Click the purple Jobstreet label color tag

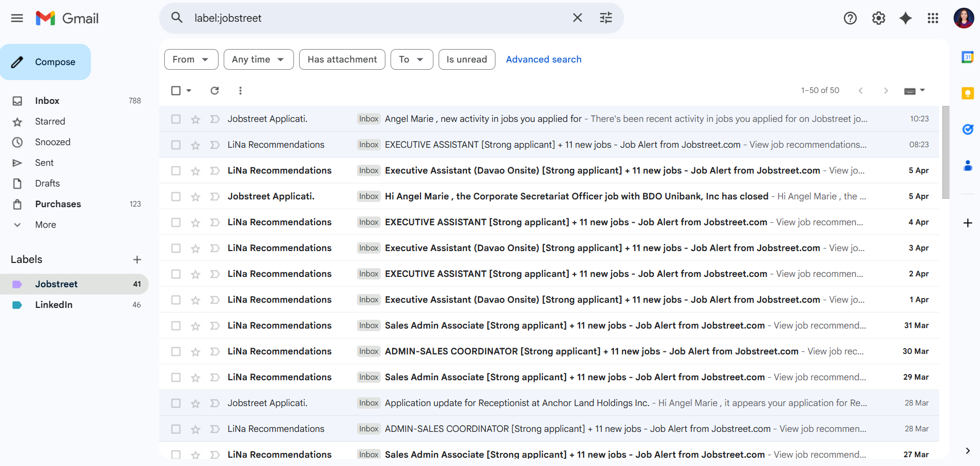click(x=17, y=284)
